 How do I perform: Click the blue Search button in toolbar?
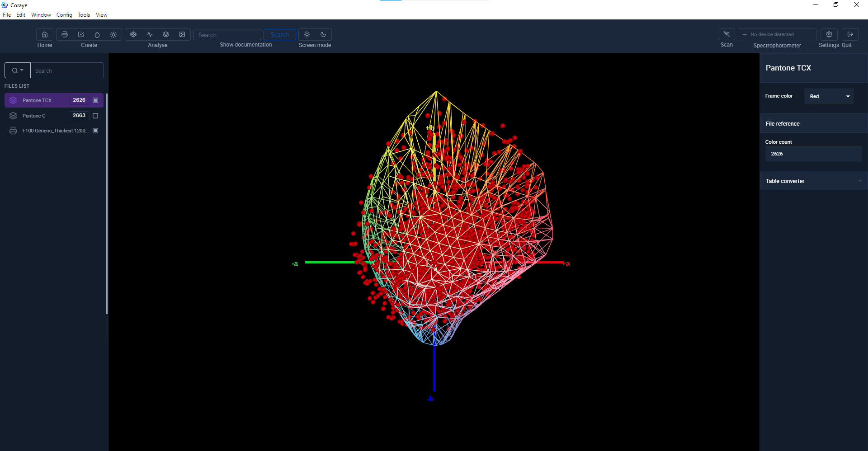click(280, 35)
